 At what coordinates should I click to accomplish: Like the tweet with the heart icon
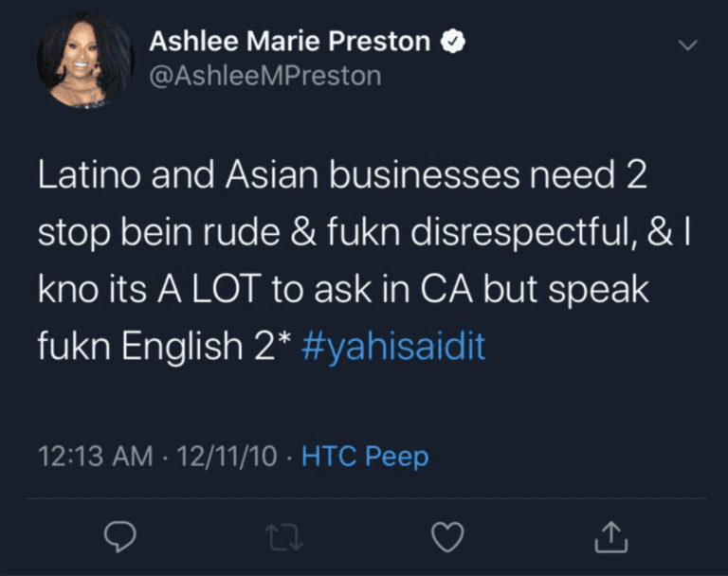pyautogui.click(x=446, y=537)
